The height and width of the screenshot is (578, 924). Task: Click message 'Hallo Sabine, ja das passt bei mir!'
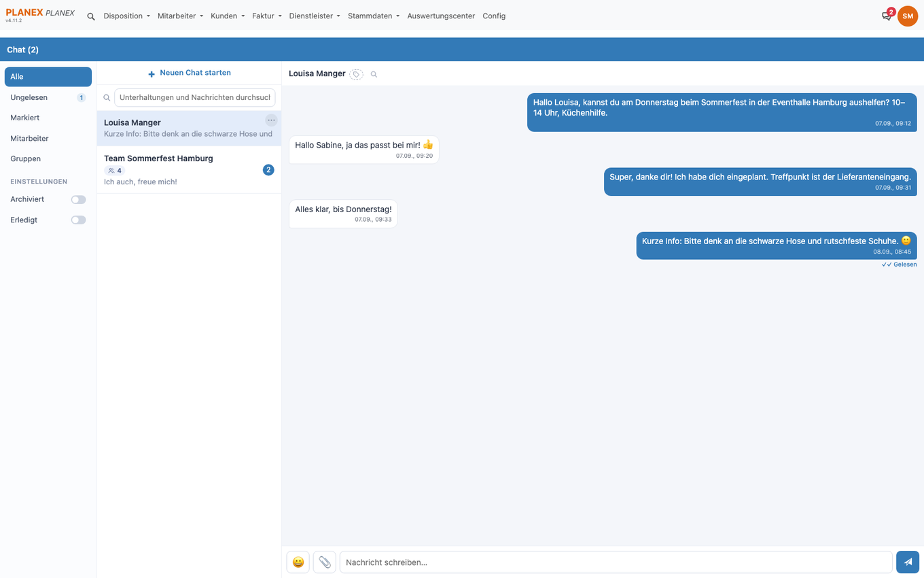tap(364, 150)
